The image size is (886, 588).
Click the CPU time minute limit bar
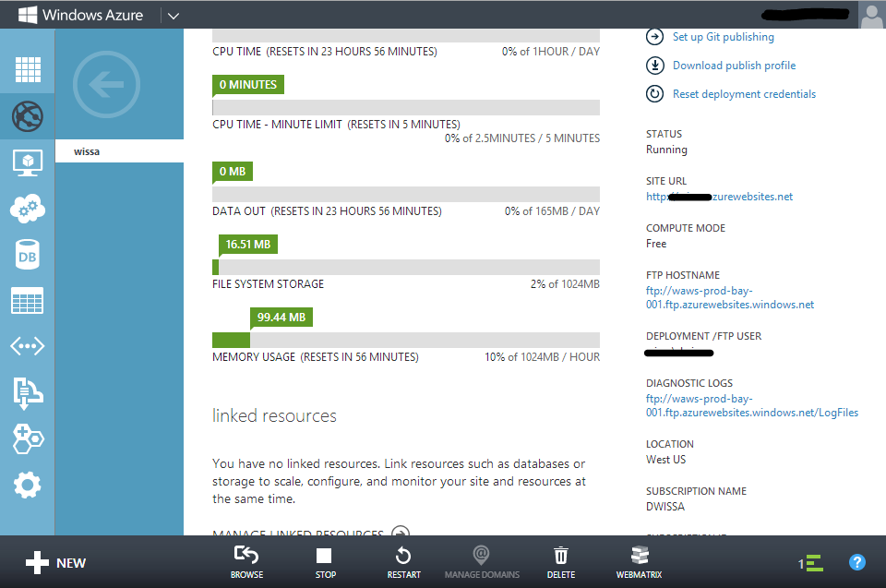406,107
